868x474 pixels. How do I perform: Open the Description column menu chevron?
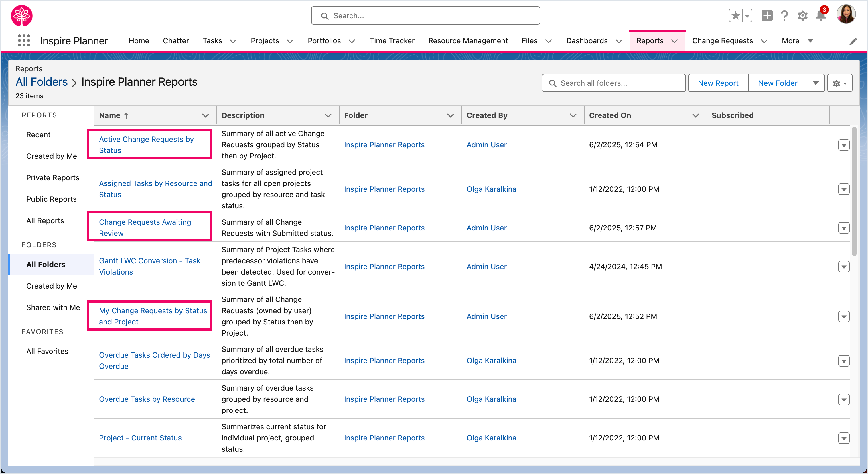pos(328,115)
